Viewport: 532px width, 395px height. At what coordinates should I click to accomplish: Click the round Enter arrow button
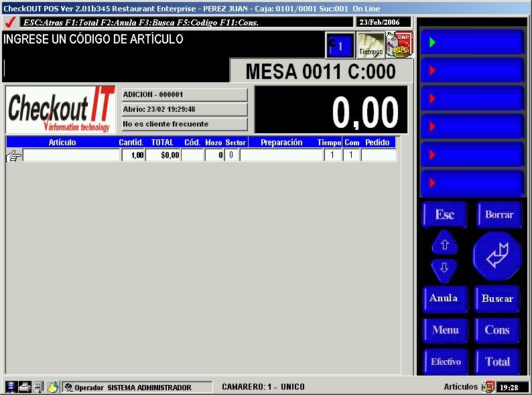point(497,256)
